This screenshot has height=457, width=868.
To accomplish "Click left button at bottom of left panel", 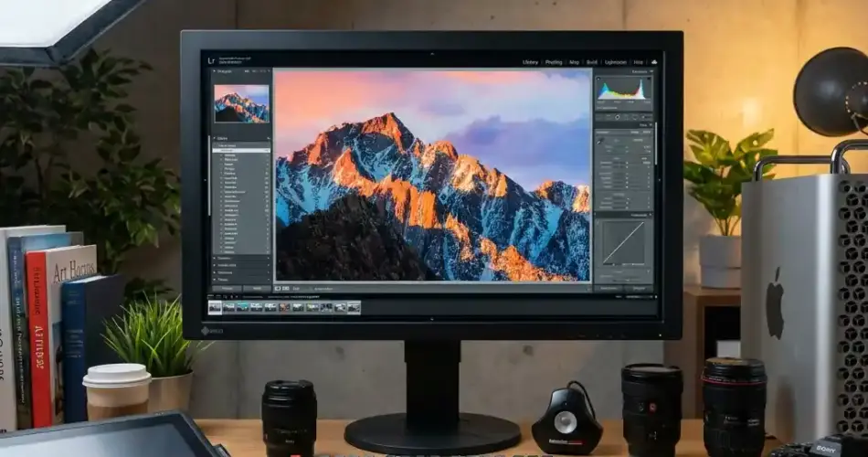I will tap(227, 289).
